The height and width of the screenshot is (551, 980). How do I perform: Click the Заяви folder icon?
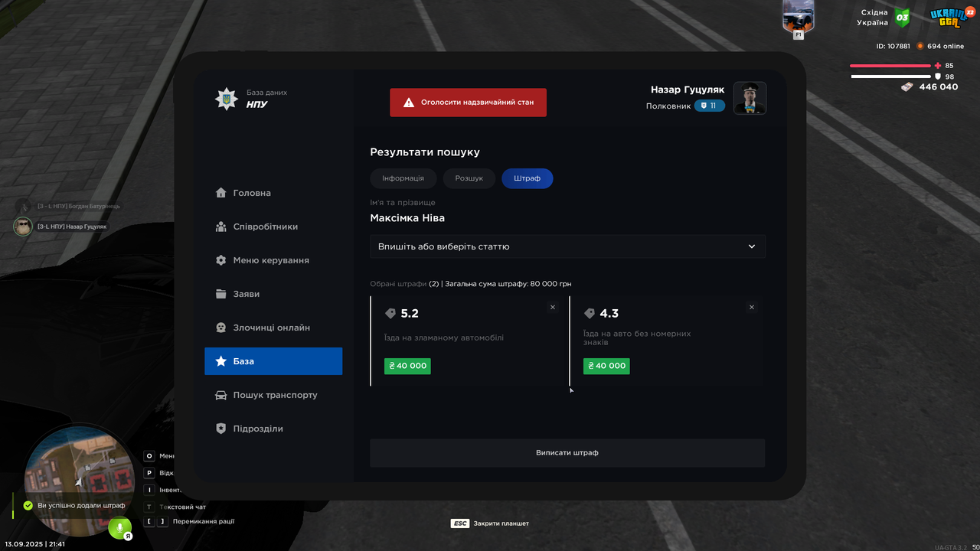pos(221,294)
